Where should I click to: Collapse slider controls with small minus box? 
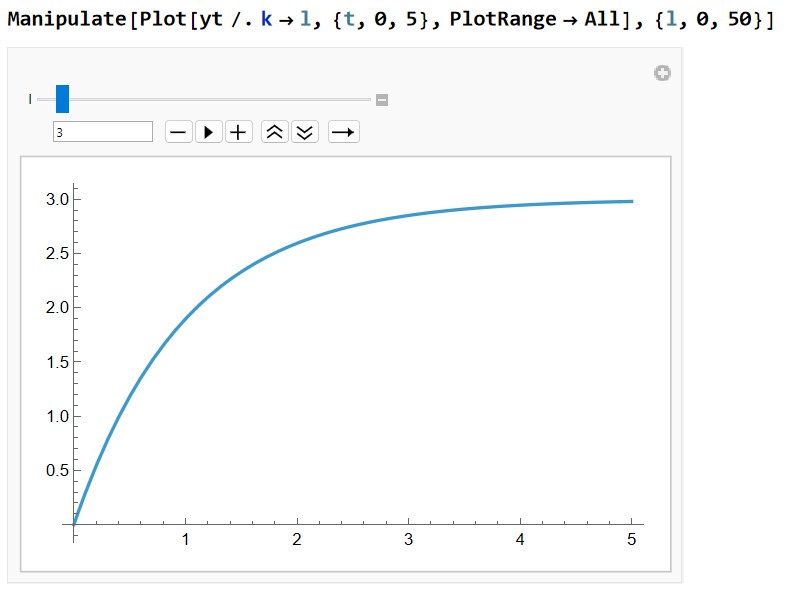coord(382,99)
